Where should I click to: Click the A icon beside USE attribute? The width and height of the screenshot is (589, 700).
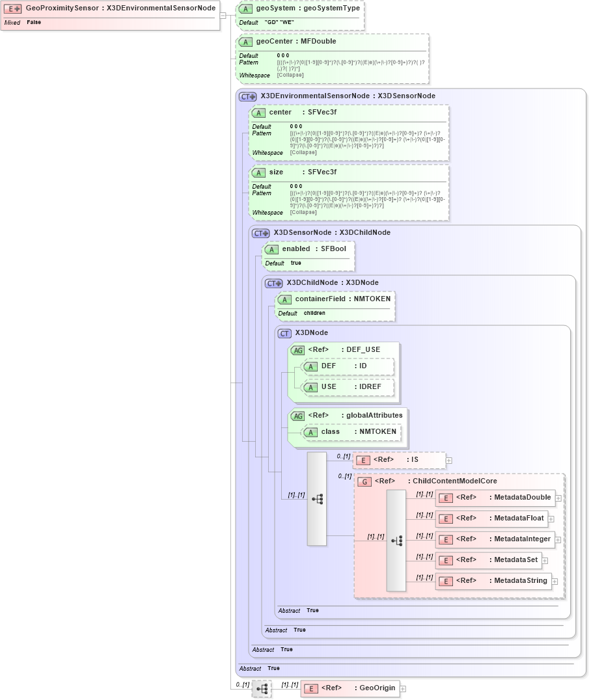click(310, 388)
